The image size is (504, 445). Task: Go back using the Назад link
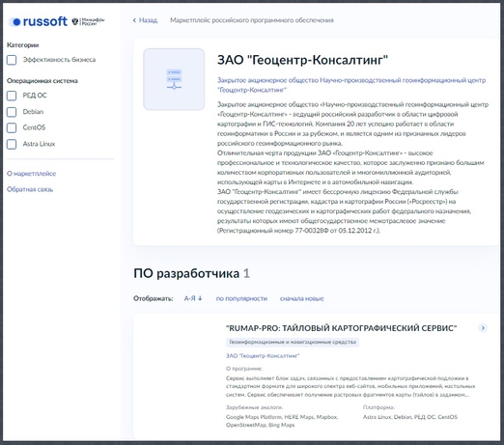145,20
